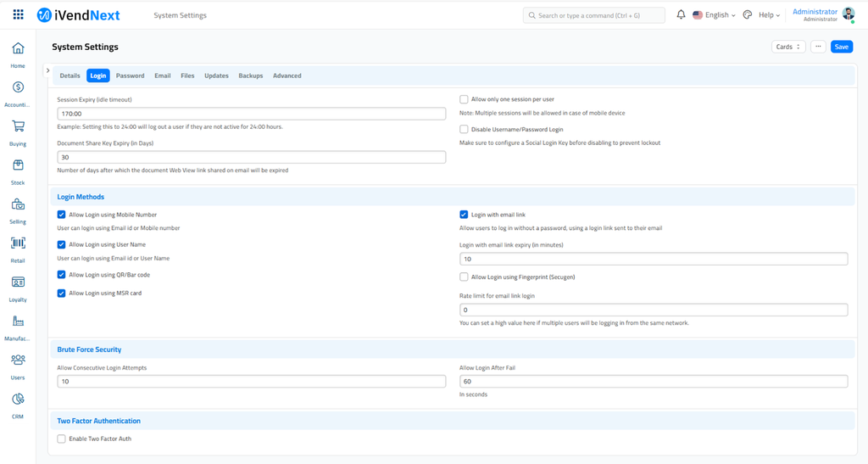Image resolution: width=868 pixels, height=464 pixels.
Task: Click the Save button
Action: tap(841, 47)
